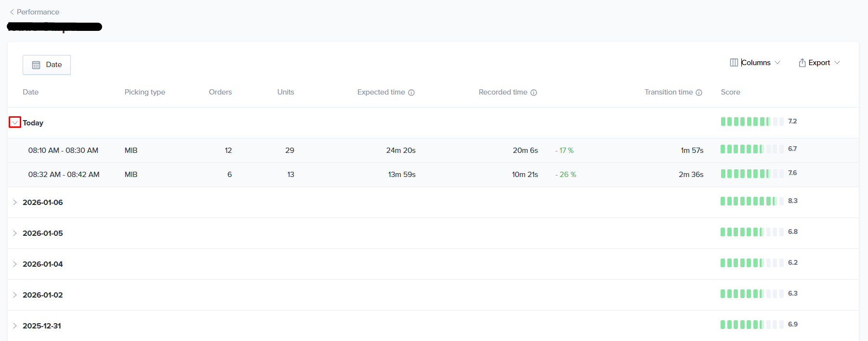Click the Transition time info icon
This screenshot has width=868, height=341.
click(x=699, y=93)
